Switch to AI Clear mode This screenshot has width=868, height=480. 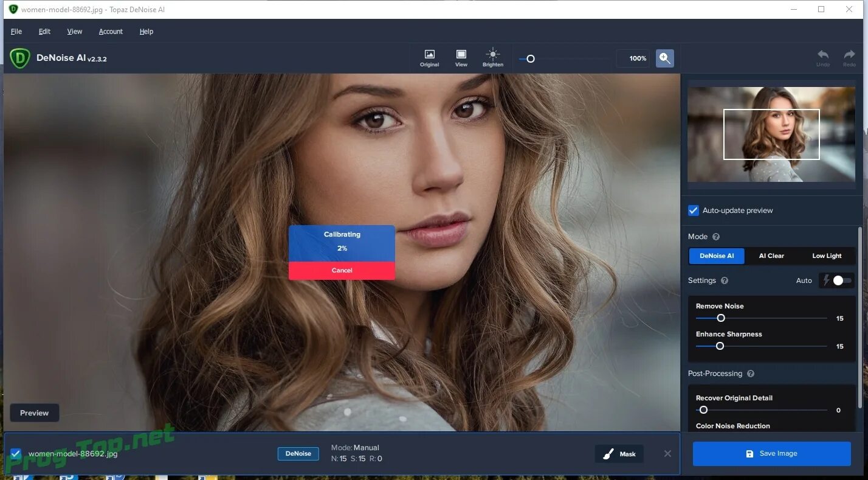coord(771,256)
